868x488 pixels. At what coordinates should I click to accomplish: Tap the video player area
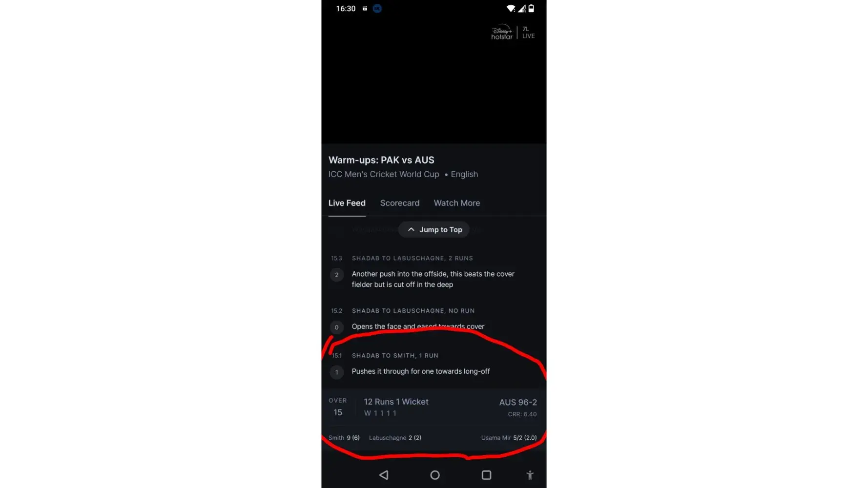coord(434,81)
